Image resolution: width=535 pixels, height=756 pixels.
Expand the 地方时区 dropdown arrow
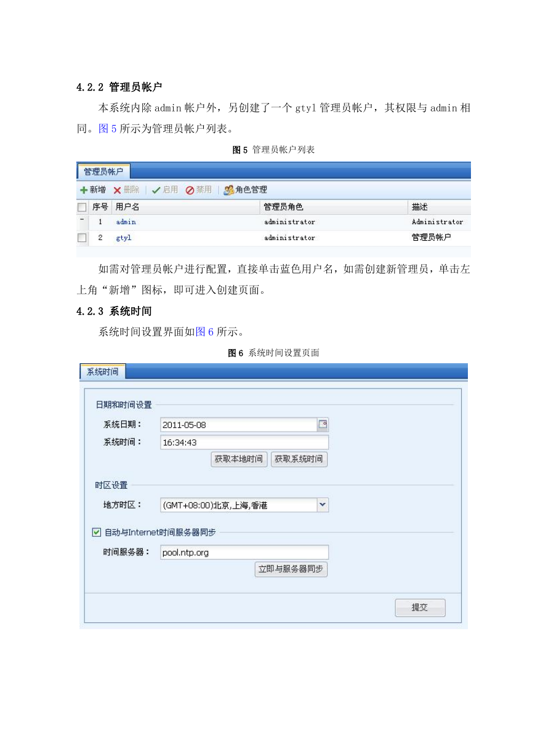[x=323, y=505]
